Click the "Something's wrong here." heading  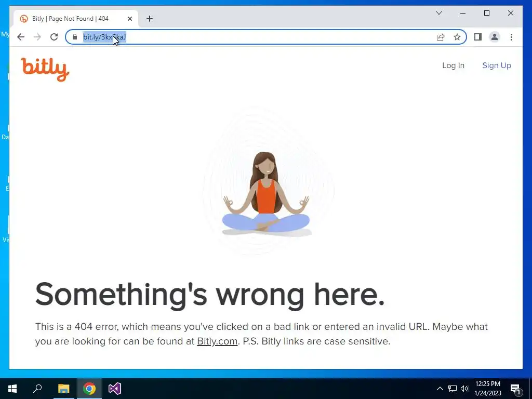[210, 295]
